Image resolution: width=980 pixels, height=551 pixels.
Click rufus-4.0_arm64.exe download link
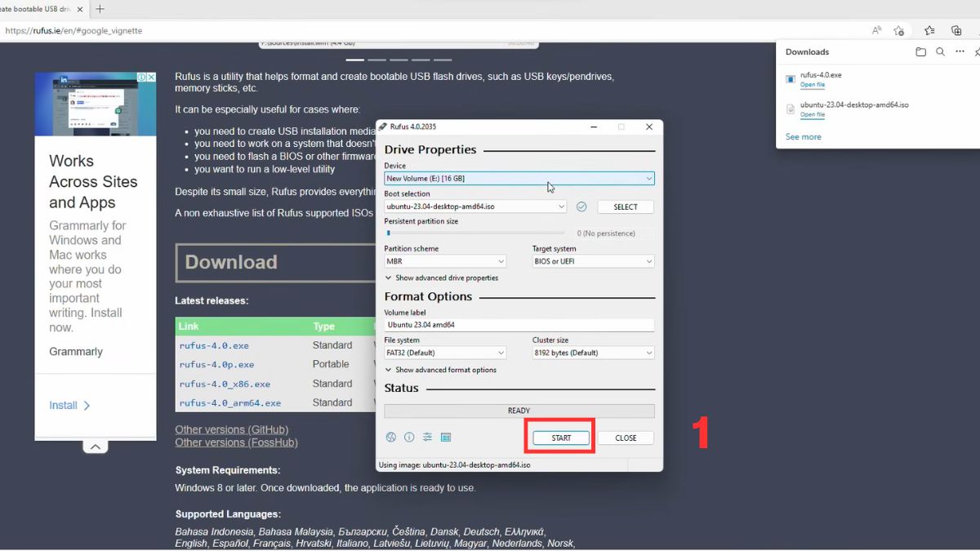[230, 402]
